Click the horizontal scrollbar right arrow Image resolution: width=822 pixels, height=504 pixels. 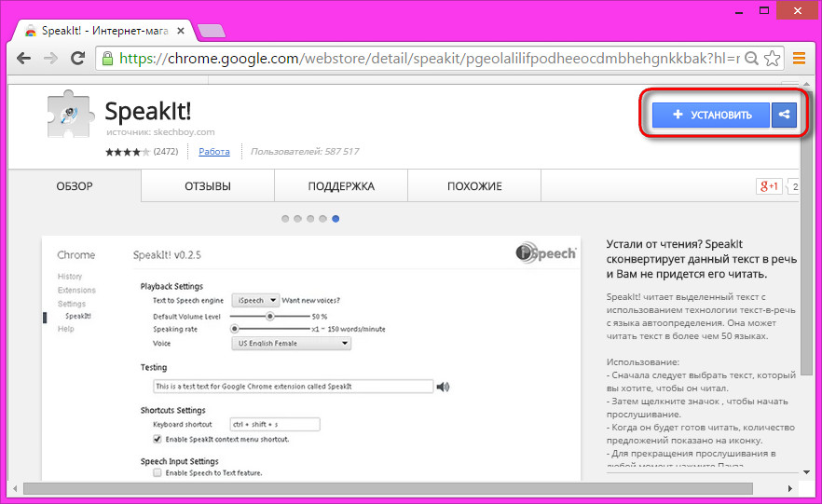[789, 489]
